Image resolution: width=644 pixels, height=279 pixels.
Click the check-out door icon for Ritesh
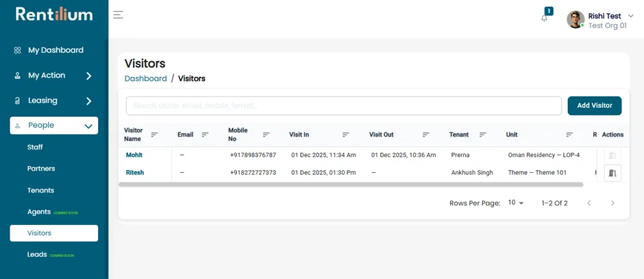point(612,173)
